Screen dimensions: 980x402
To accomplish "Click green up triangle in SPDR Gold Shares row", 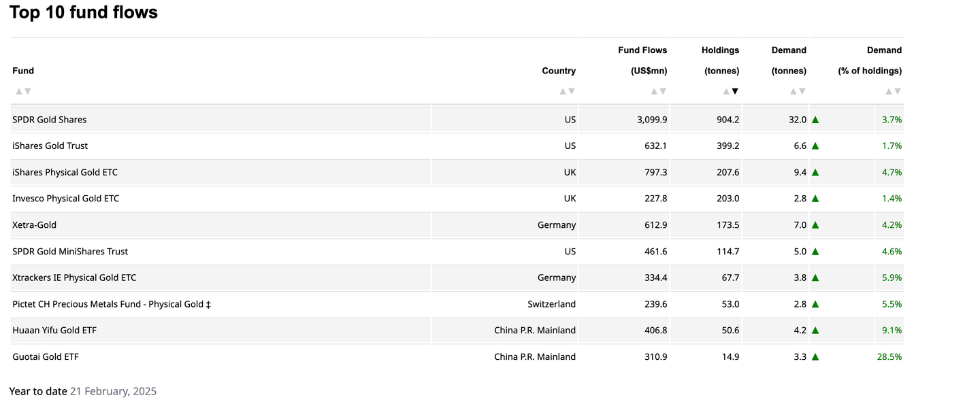I will [x=815, y=120].
